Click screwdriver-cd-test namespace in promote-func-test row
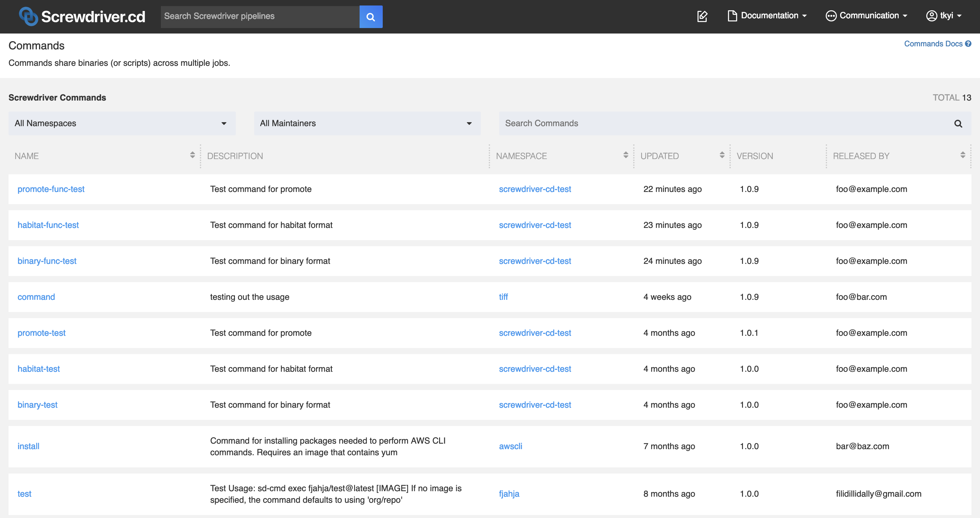This screenshot has height=518, width=980. pos(535,189)
